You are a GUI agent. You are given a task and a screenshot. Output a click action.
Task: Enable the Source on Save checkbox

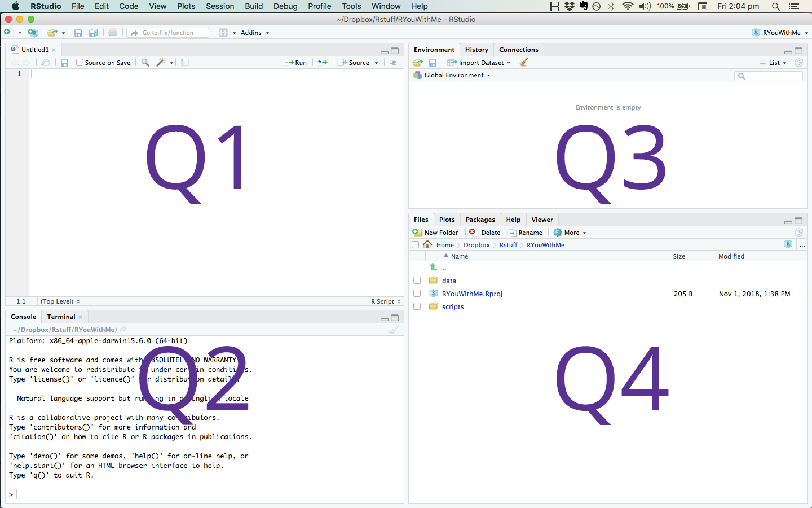[80, 63]
